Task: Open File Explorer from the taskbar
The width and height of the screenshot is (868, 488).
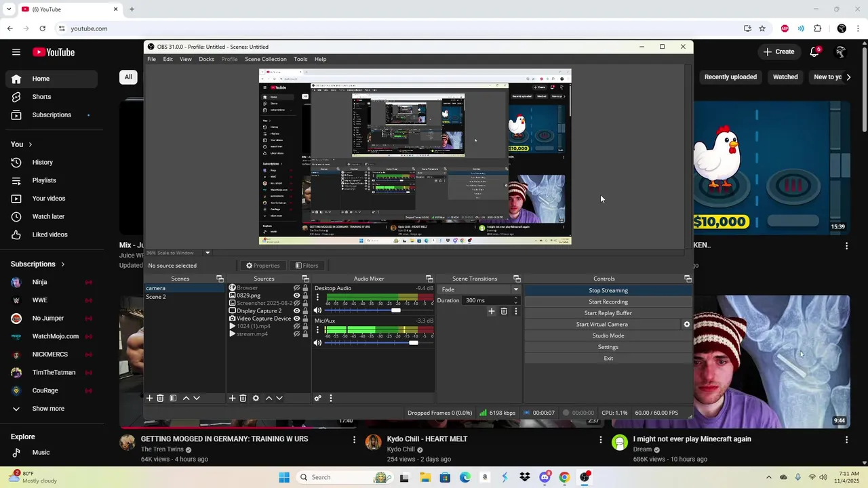Action: pos(425,477)
